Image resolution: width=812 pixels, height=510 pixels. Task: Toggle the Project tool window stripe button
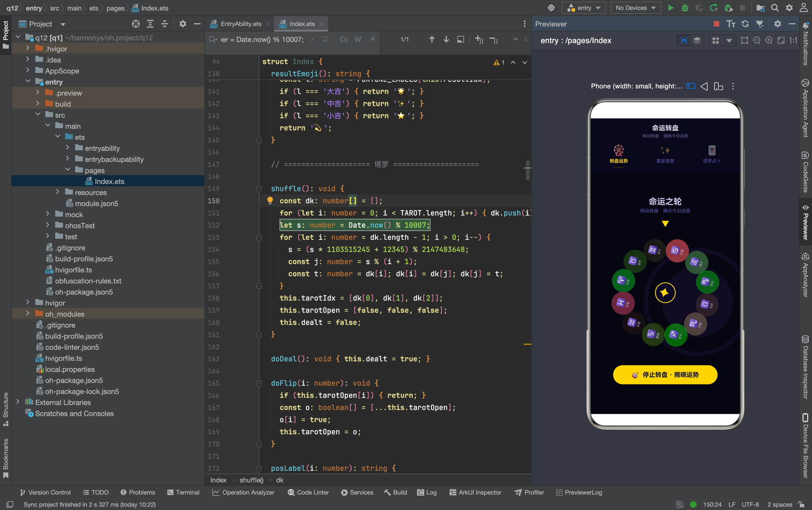point(6,35)
